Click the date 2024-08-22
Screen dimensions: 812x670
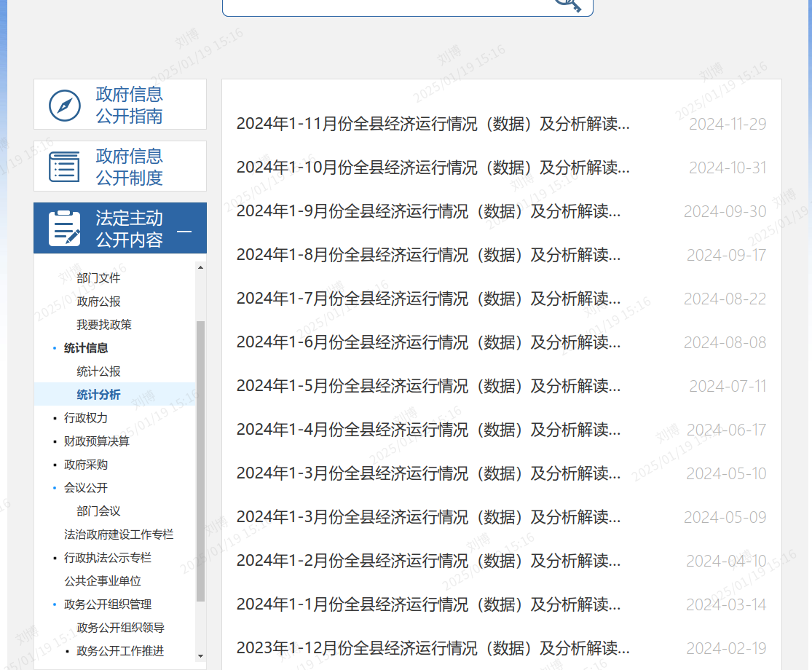[725, 299]
